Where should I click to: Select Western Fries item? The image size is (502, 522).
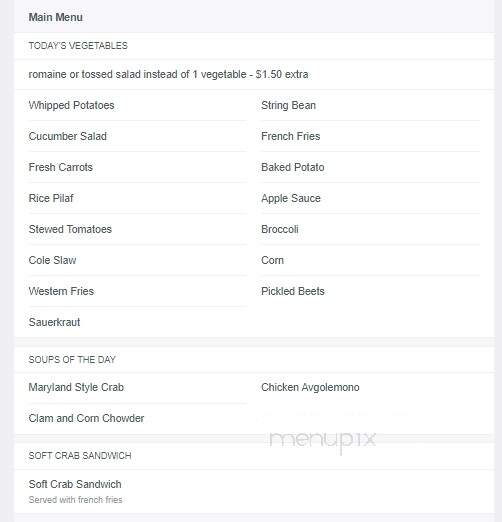61,291
